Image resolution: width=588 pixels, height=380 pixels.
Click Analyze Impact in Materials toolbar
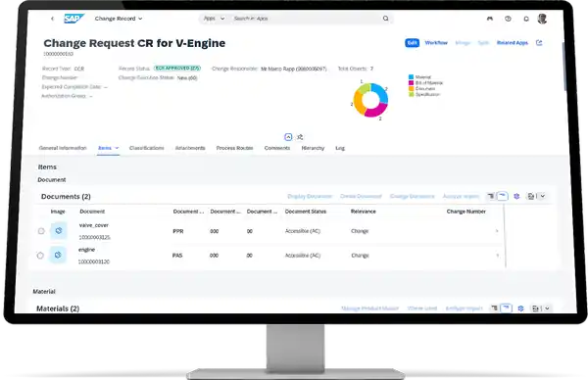[464, 309]
